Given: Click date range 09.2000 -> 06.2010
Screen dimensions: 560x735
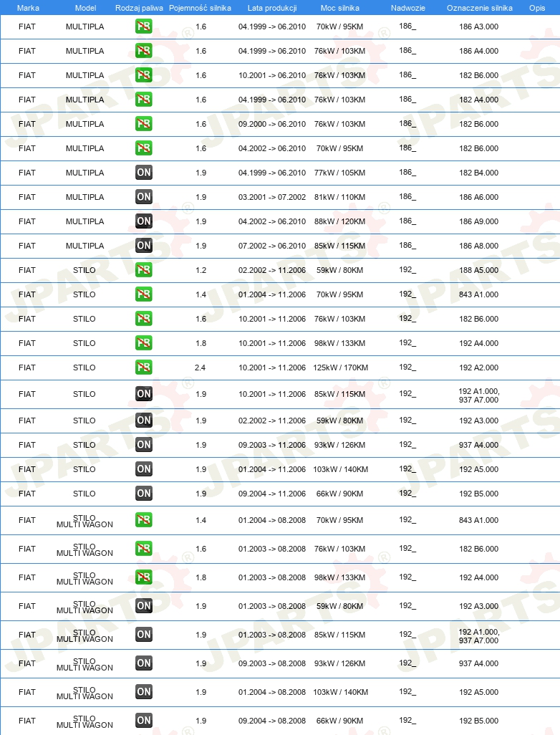Looking at the screenshot, I should tap(272, 124).
